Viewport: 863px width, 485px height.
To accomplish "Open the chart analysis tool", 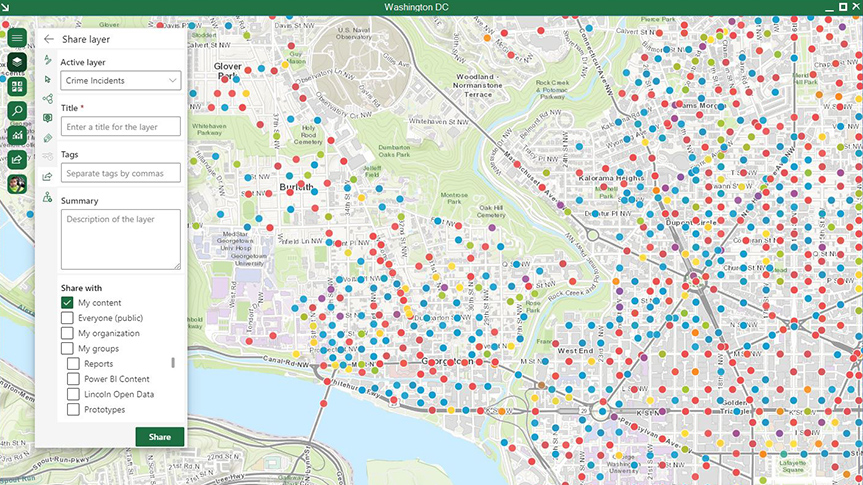I will point(17,135).
